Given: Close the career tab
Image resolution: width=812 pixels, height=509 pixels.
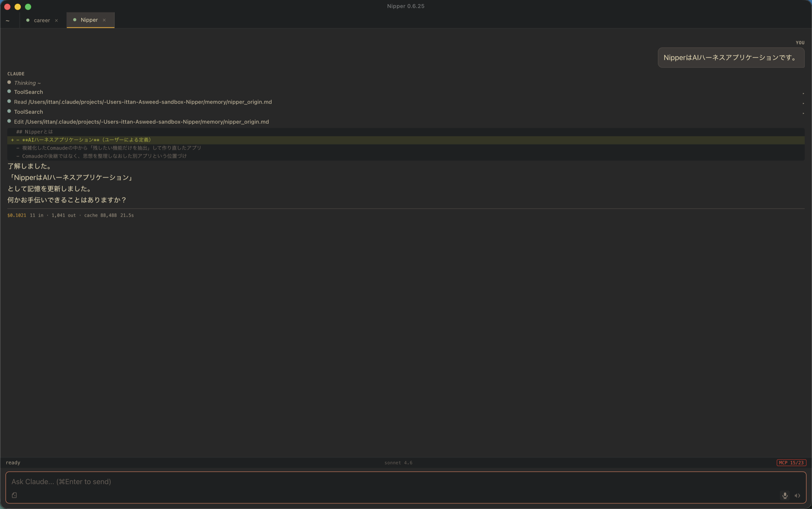Looking at the screenshot, I should (x=56, y=20).
